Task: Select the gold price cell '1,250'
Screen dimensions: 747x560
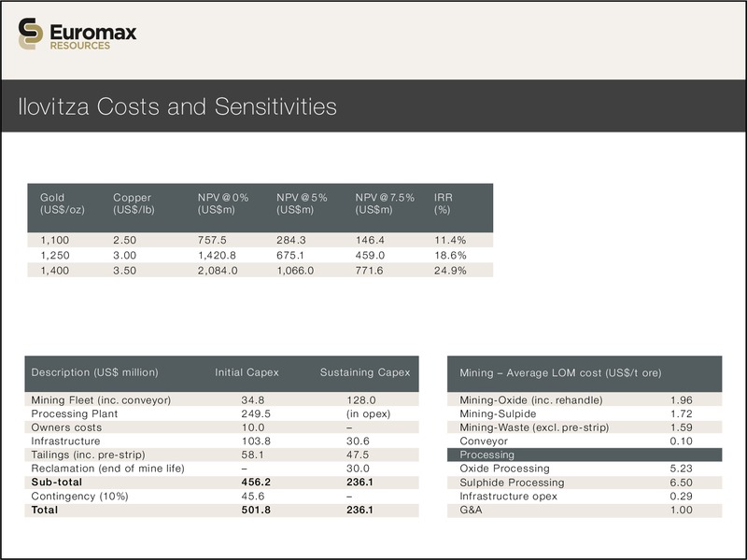Action: 55,255
